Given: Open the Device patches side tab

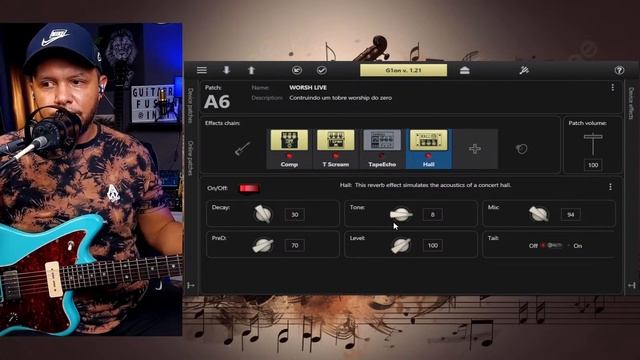Looking at the screenshot, I should click(x=190, y=105).
